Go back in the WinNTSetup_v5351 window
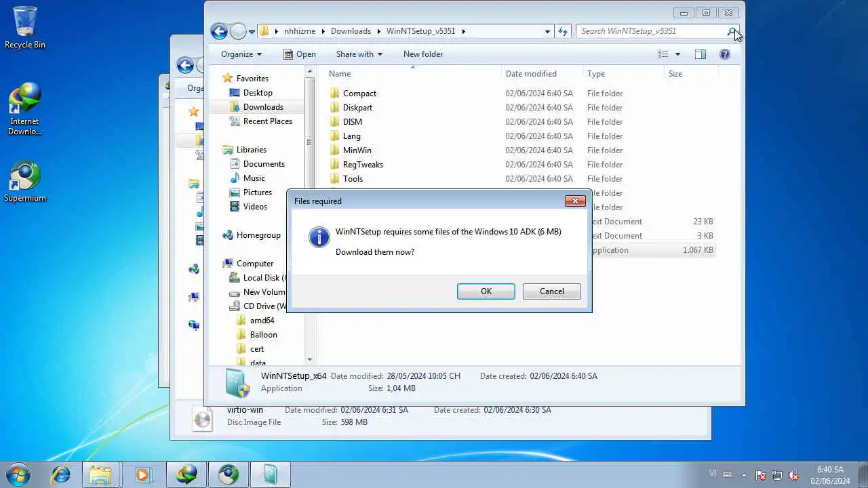Viewport: 868px width, 488px height. click(219, 31)
